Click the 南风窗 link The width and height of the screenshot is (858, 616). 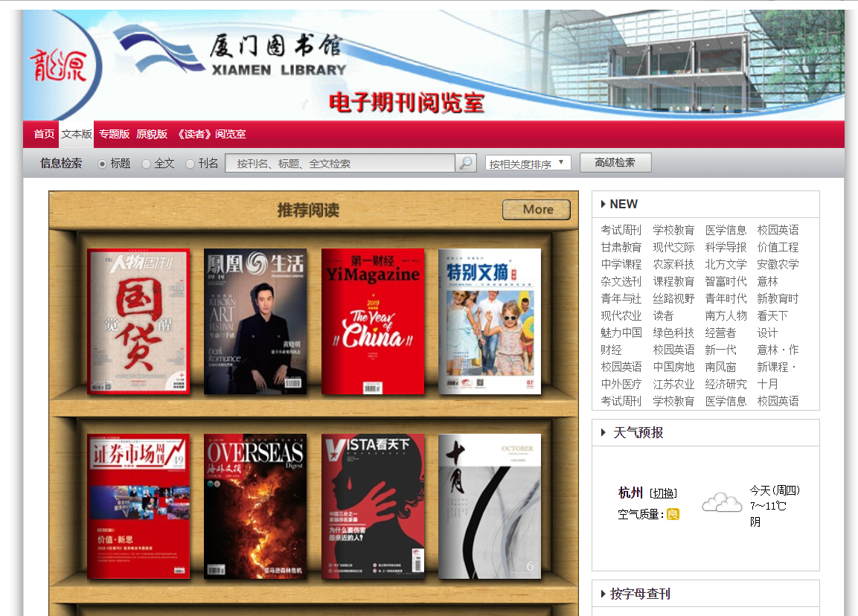point(720,367)
